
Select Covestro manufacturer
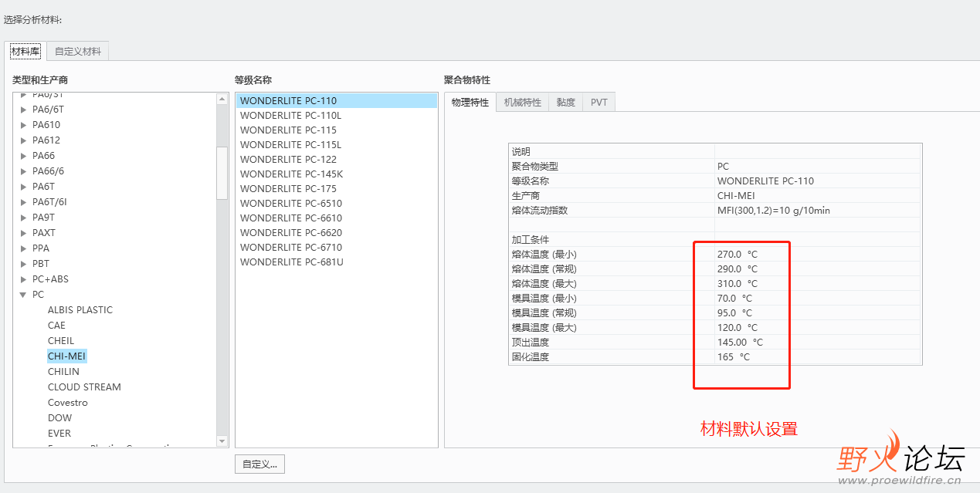68,403
